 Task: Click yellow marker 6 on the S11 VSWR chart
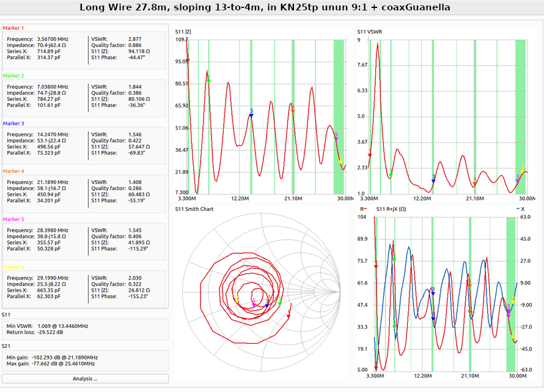coord(523,171)
